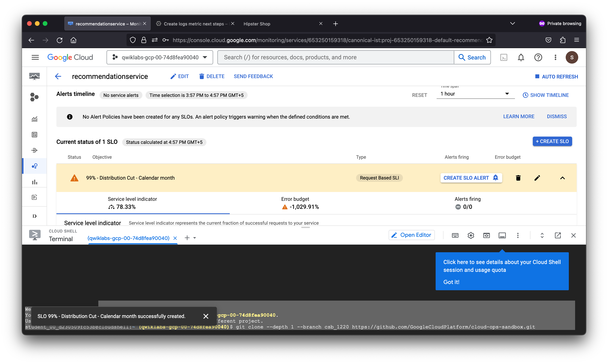Collapse the 99% Distribution Cut SLO row
Image resolution: width=608 pixels, height=364 pixels.
coord(562,178)
